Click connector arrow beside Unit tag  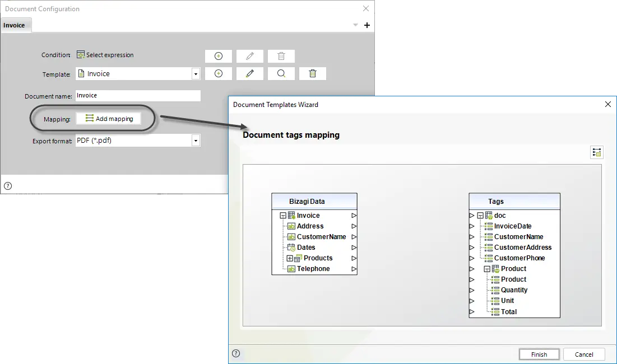(x=472, y=301)
